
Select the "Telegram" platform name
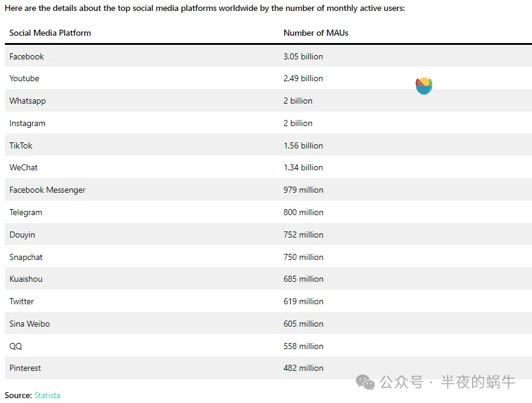26,212
